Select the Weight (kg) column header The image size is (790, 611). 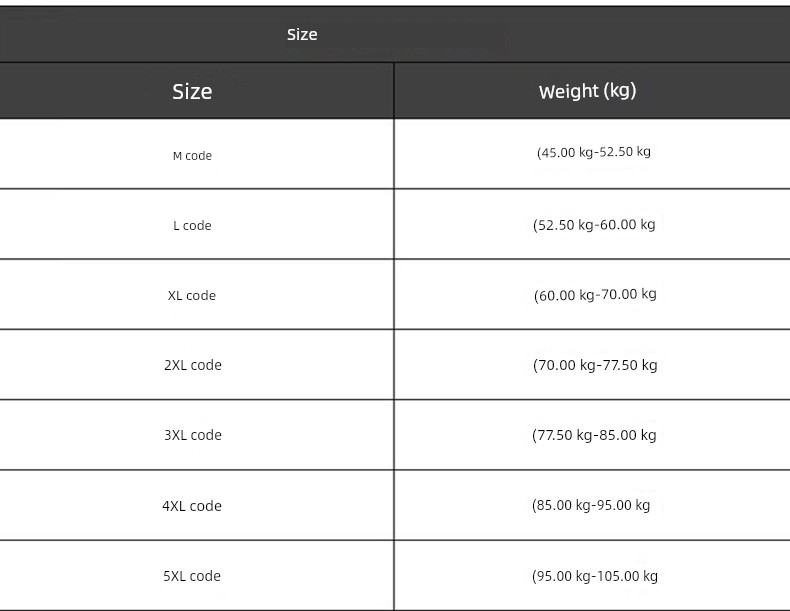point(587,91)
